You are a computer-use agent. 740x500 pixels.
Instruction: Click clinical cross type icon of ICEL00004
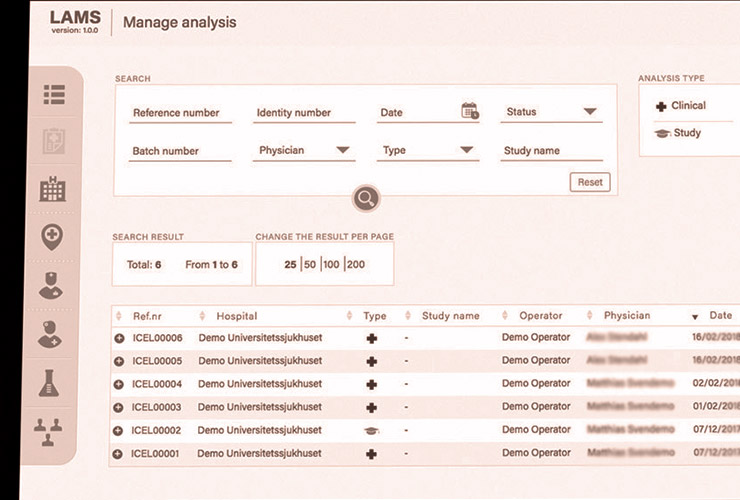point(372,384)
